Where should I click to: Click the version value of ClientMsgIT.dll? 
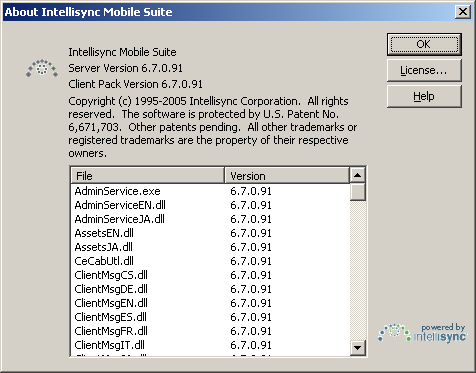(x=251, y=345)
